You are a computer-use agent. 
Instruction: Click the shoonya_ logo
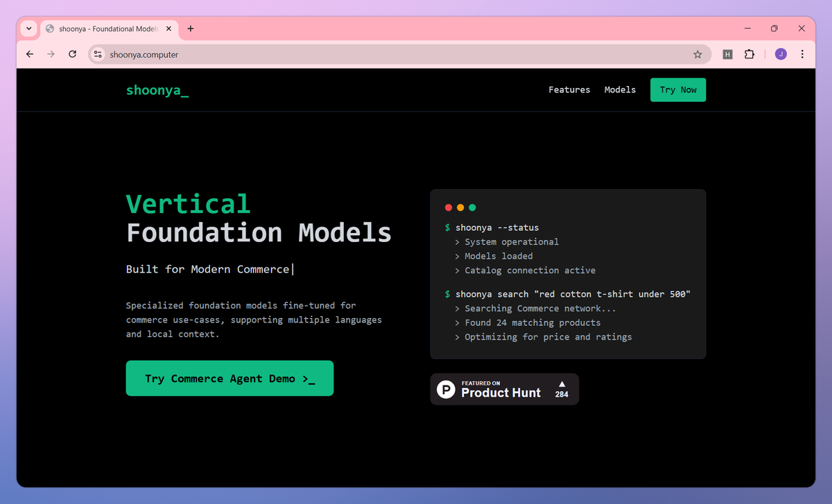(x=157, y=90)
